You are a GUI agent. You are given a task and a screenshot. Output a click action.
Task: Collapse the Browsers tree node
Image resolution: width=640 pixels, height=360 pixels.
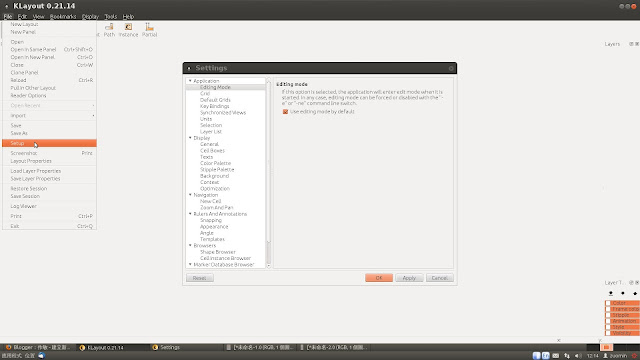190,245
